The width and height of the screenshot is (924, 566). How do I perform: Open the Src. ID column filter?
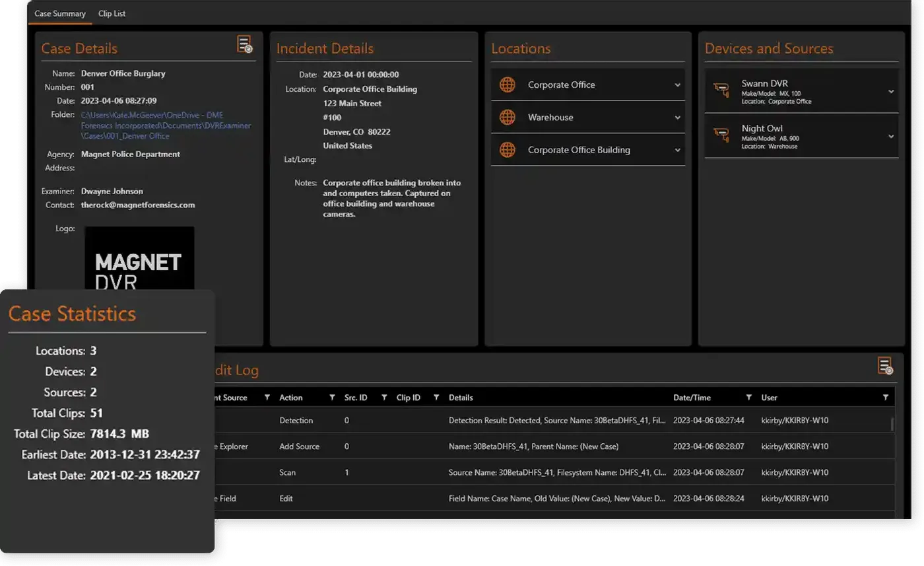(x=384, y=398)
